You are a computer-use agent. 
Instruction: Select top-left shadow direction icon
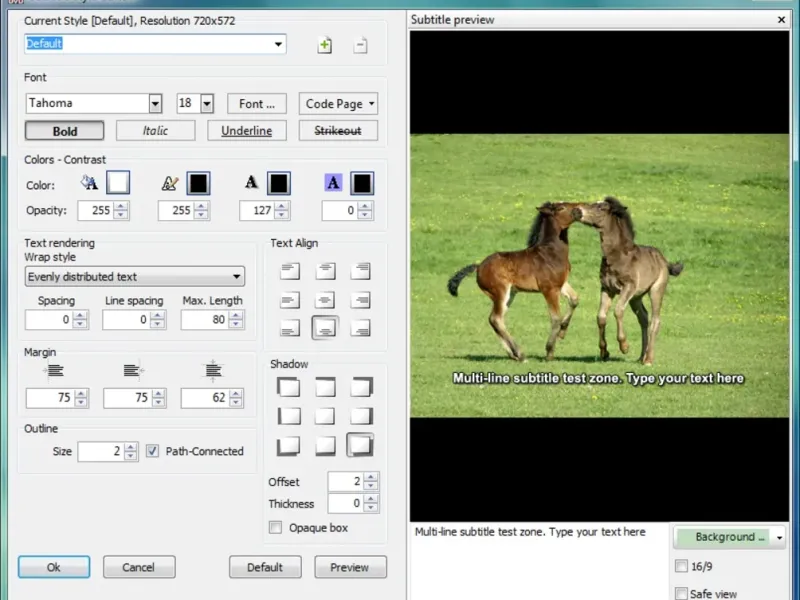point(289,387)
